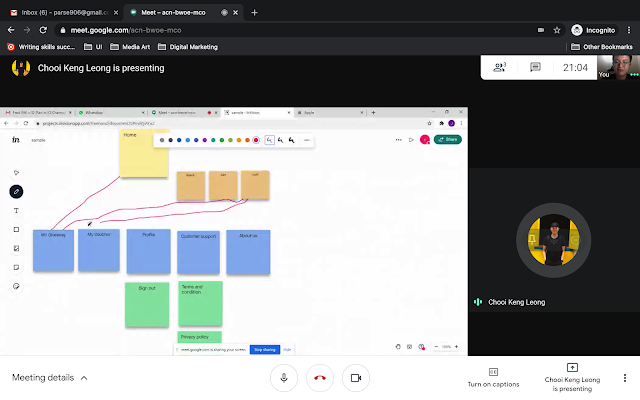Choose the medium pen stroke size
Screen dimensions: 640x400
tap(281, 140)
